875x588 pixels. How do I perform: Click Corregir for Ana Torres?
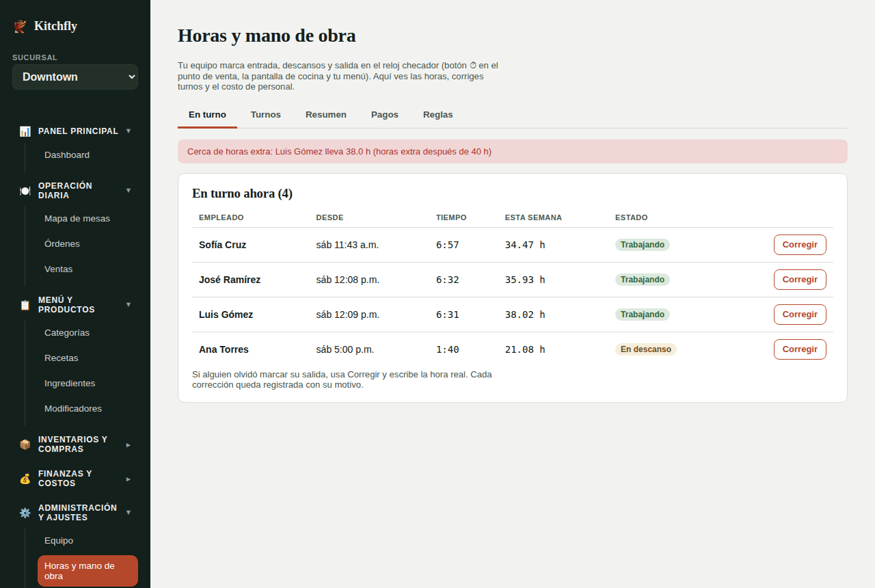(x=800, y=349)
